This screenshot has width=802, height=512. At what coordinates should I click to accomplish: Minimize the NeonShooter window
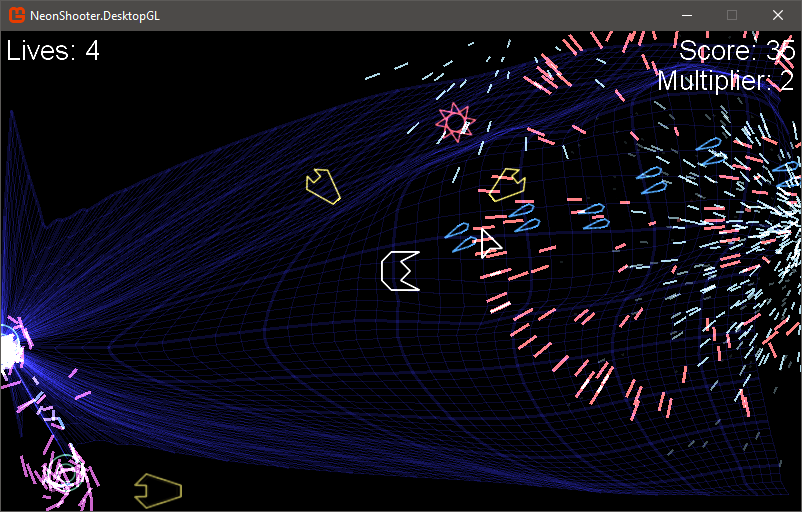tap(686, 15)
